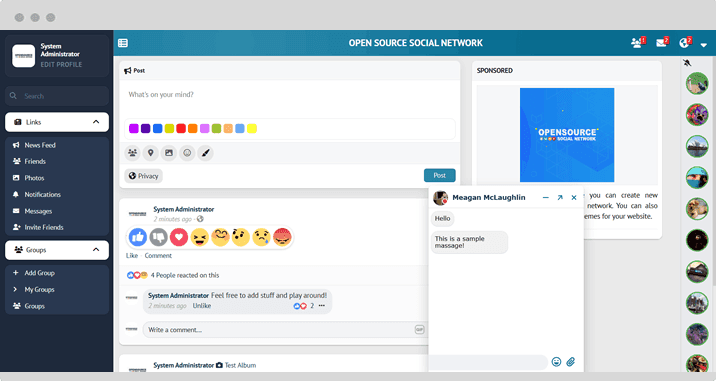Open the Privacy selector
Viewport: 716px width, 381px height.
pyautogui.click(x=143, y=176)
